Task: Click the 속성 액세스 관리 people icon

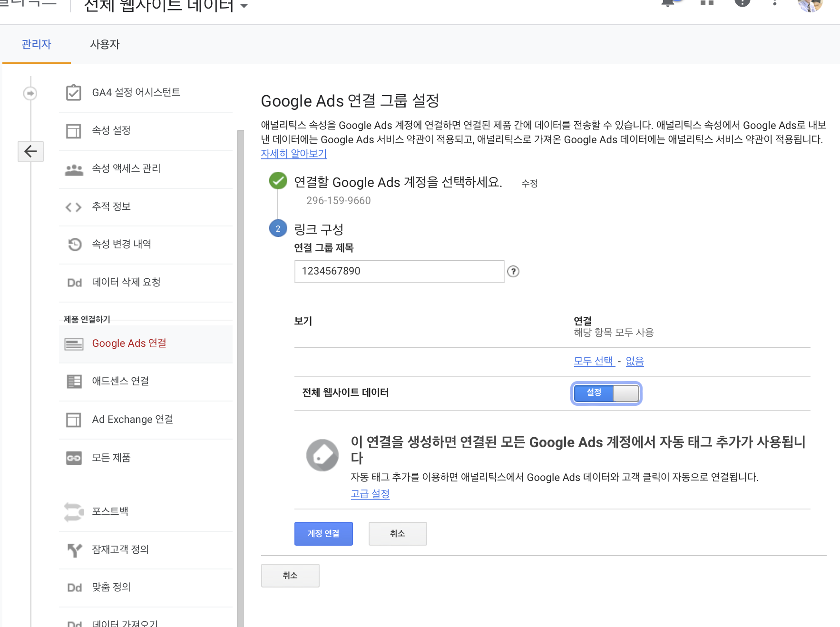Action: 74,169
